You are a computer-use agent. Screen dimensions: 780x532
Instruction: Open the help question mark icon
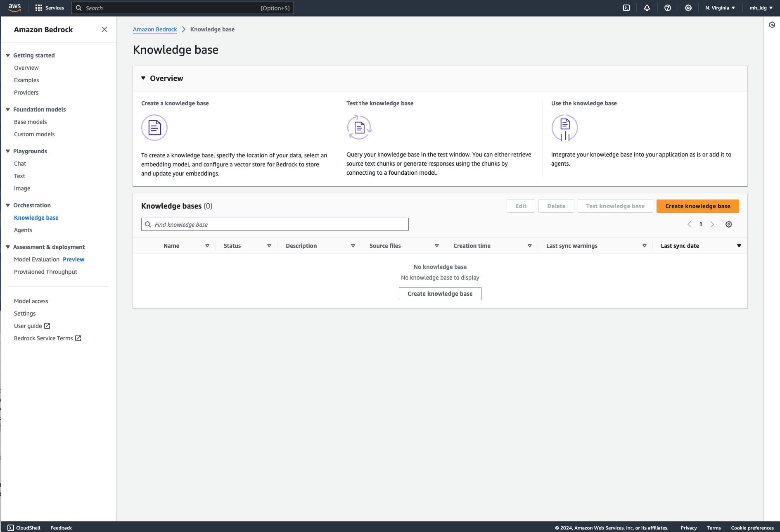(668, 8)
